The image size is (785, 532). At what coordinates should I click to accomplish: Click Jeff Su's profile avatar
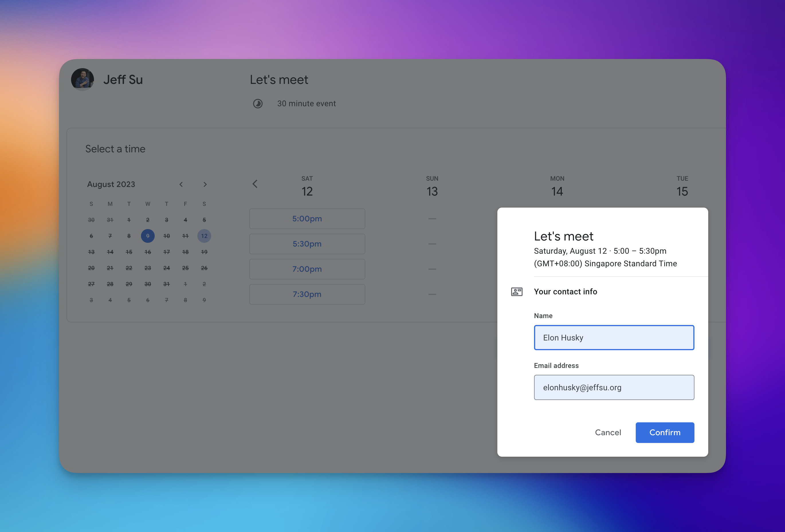[x=83, y=80]
